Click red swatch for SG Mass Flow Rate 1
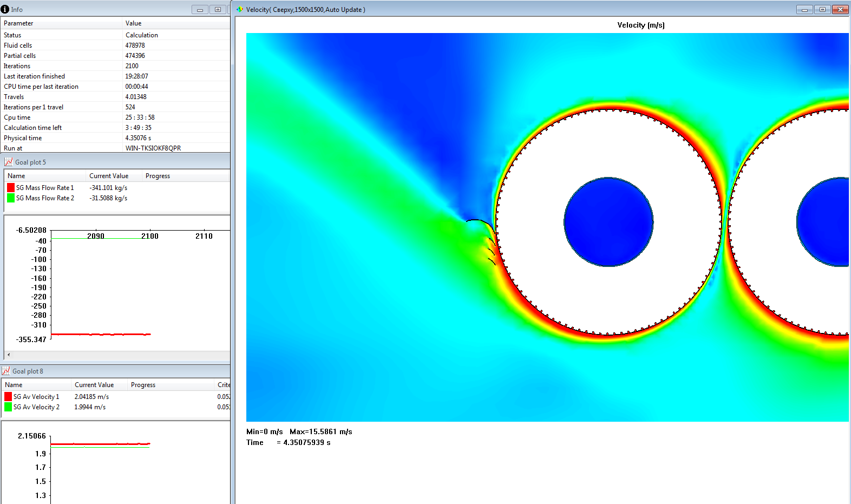The image size is (851, 504). (11, 188)
